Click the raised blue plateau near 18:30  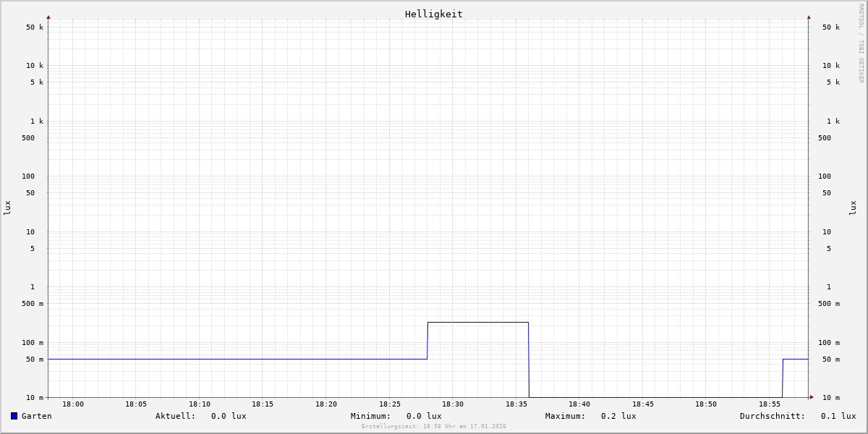(x=478, y=323)
